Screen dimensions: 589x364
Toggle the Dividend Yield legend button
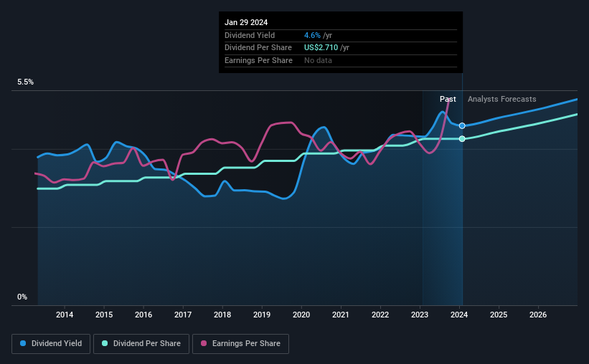click(51, 343)
